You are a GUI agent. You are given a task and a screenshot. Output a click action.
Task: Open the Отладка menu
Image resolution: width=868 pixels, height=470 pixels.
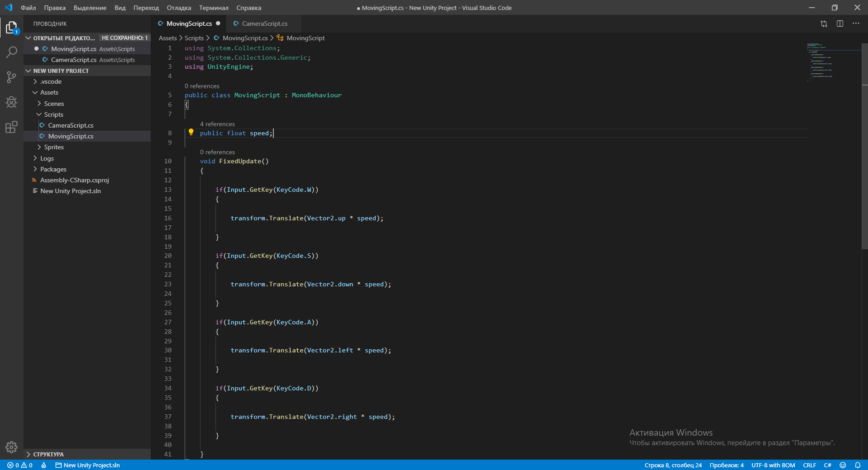point(179,8)
